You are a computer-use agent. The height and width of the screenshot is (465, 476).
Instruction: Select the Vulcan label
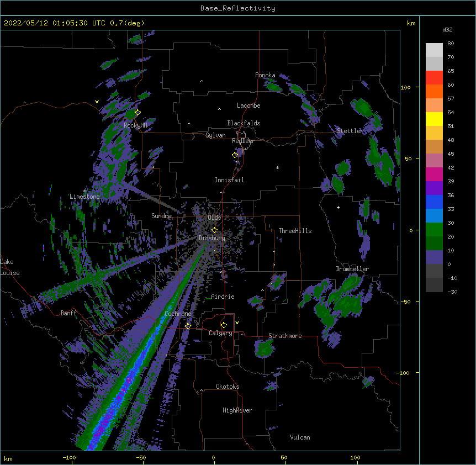click(300, 437)
